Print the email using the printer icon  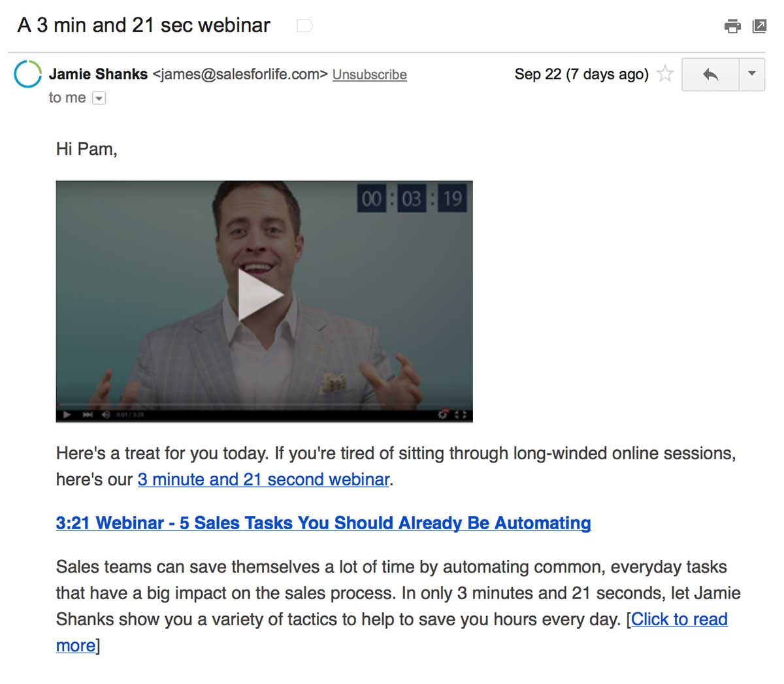point(732,26)
